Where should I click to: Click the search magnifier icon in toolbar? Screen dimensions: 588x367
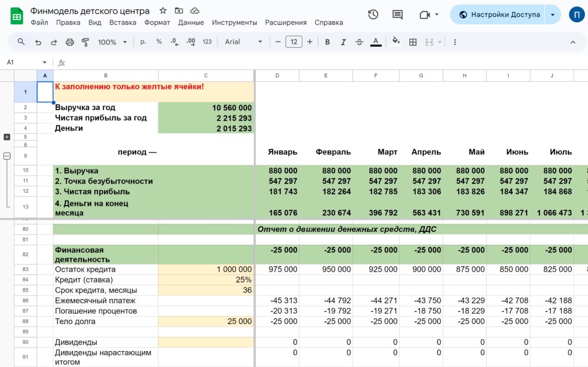[21, 42]
